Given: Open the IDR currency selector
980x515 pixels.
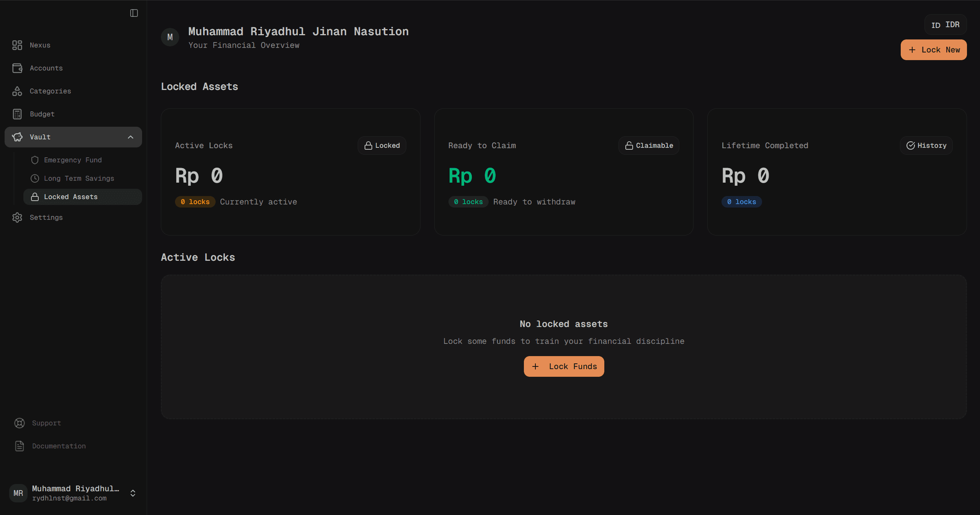Looking at the screenshot, I should coord(945,25).
